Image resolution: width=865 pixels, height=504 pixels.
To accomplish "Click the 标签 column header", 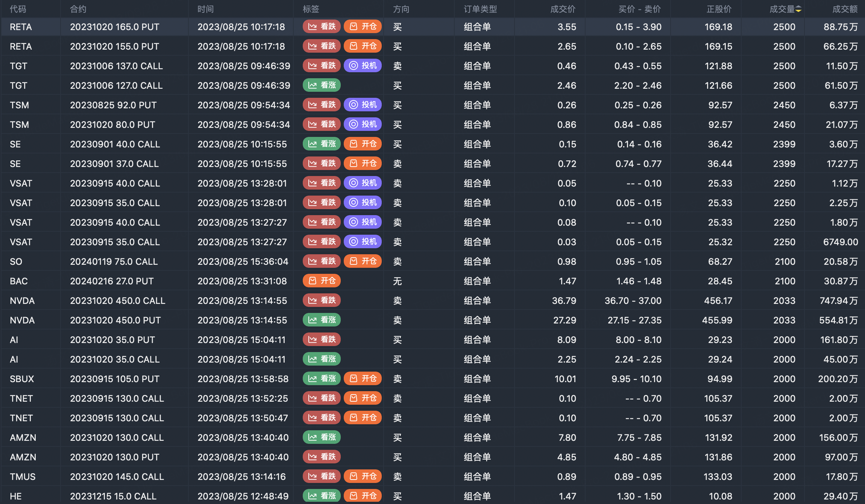I will [311, 9].
